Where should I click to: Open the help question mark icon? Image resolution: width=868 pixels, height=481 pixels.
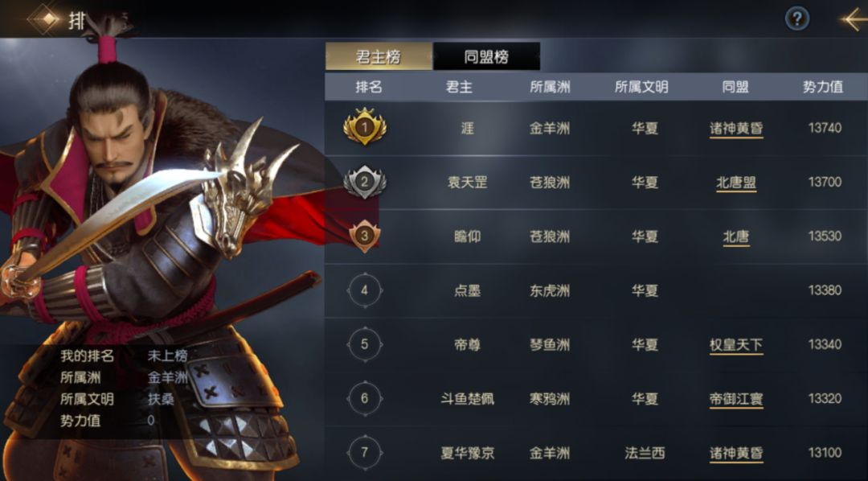797,19
